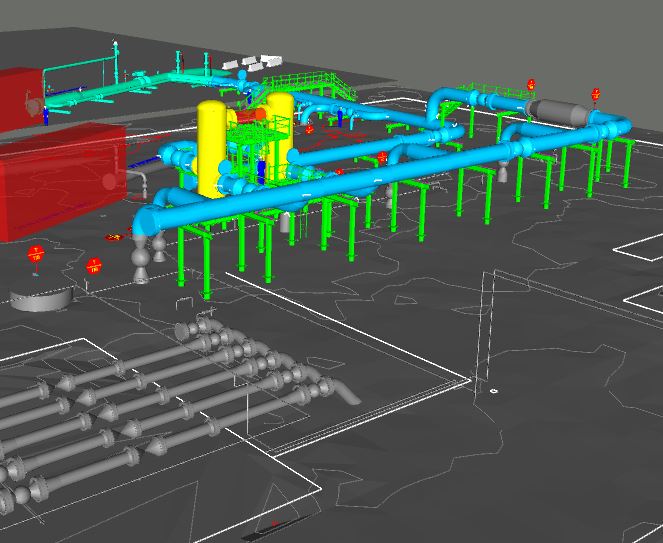
Task: Click the tallest teal vertical vent post
Action: [x=115, y=62]
